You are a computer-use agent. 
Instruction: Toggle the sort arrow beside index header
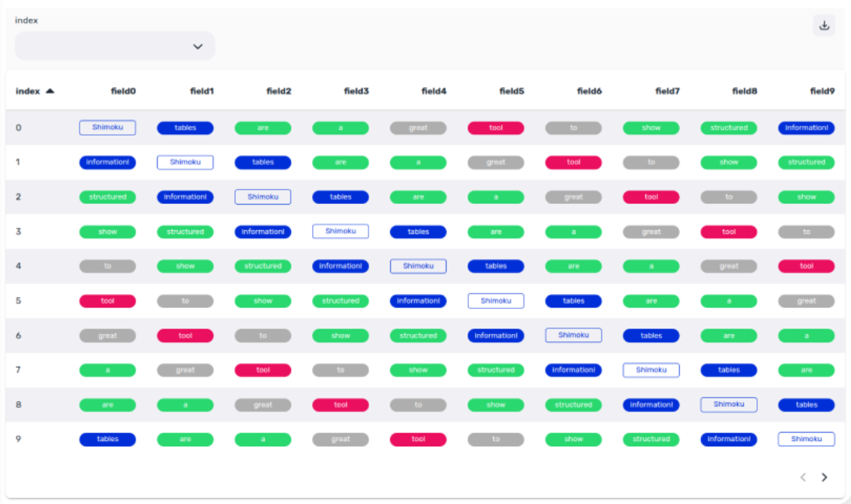50,91
